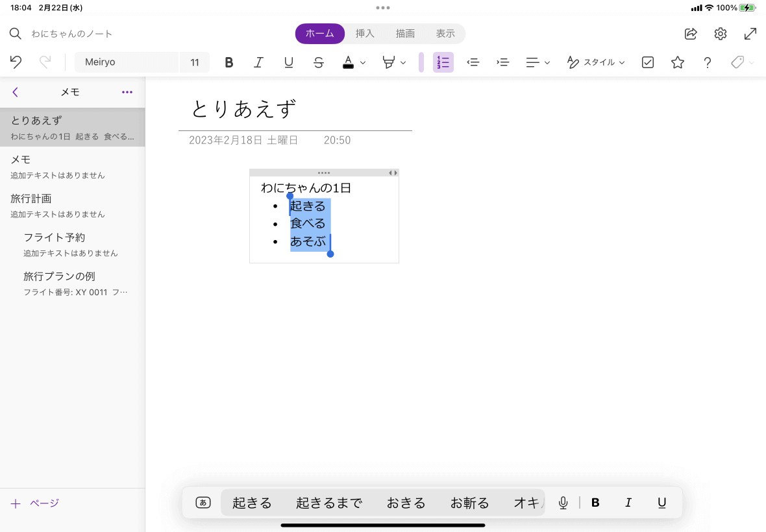The height and width of the screenshot is (532, 766).
Task: Open the highlighter color dropdown arrow
Action: coord(403,63)
